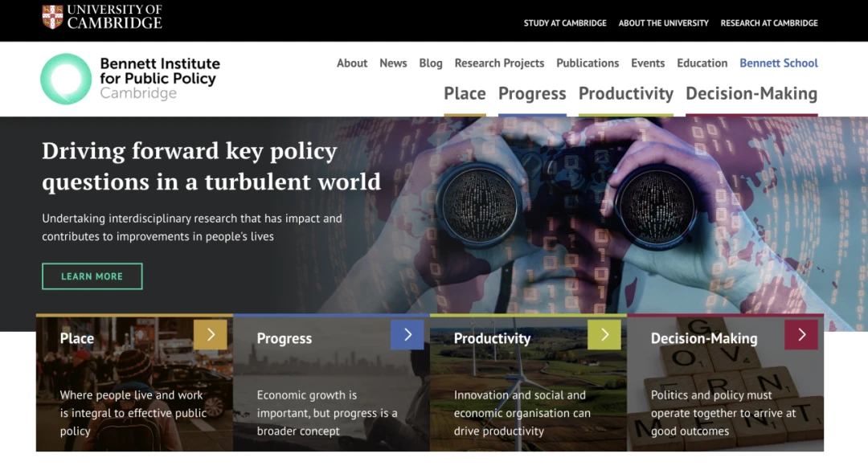Click the University of Cambridge crest logo
Viewport: 868px width, 470px height.
pos(52,17)
